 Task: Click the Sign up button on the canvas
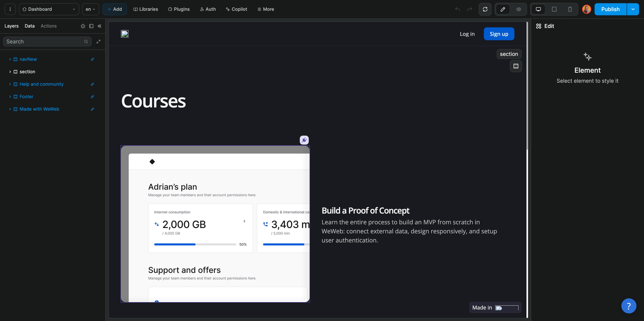[499, 34]
